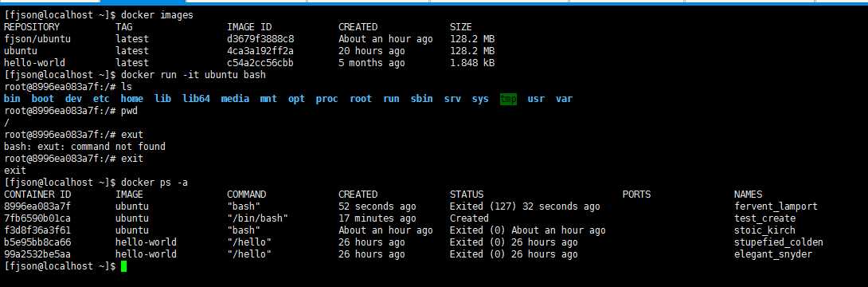868x287 pixels.
Task: Click the 1.848 kB size value
Action: [x=472, y=63]
